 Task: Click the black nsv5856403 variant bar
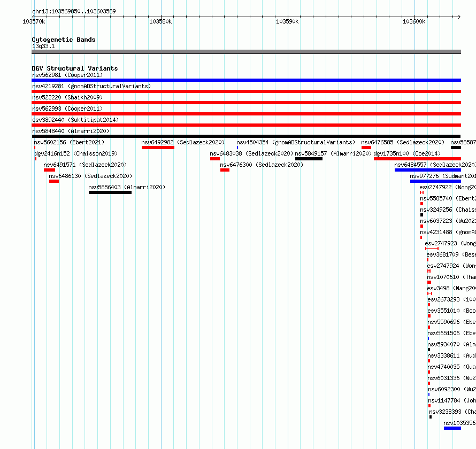point(110,192)
